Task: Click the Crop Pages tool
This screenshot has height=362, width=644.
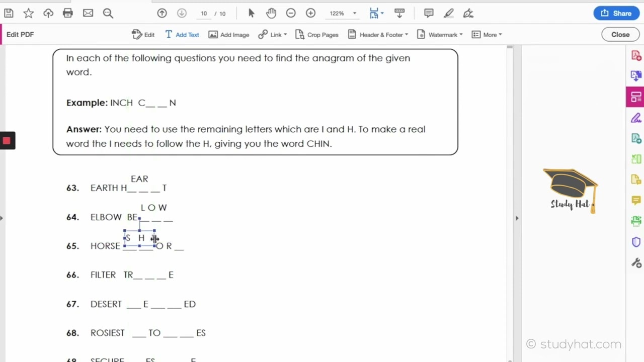Action: click(316, 35)
